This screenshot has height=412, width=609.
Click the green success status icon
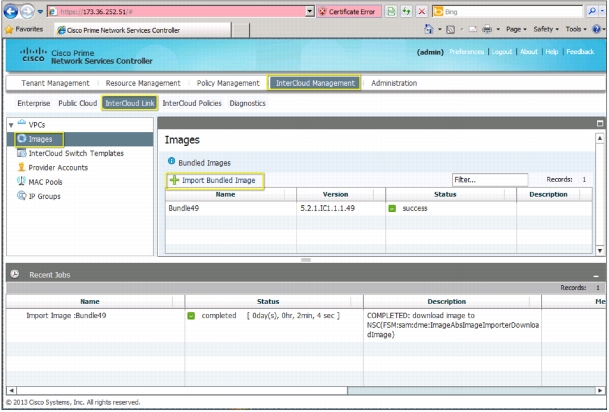392,209
